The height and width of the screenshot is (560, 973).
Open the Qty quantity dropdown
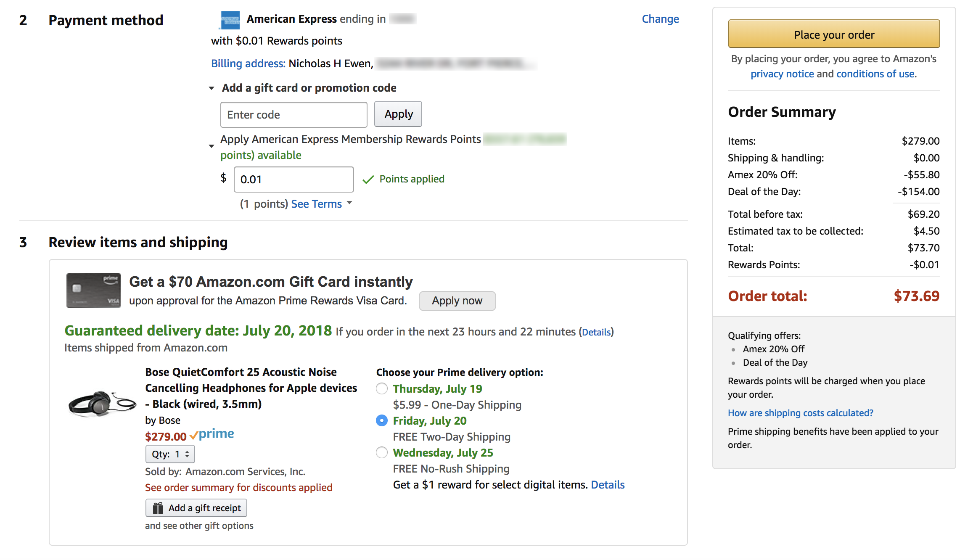pos(170,454)
